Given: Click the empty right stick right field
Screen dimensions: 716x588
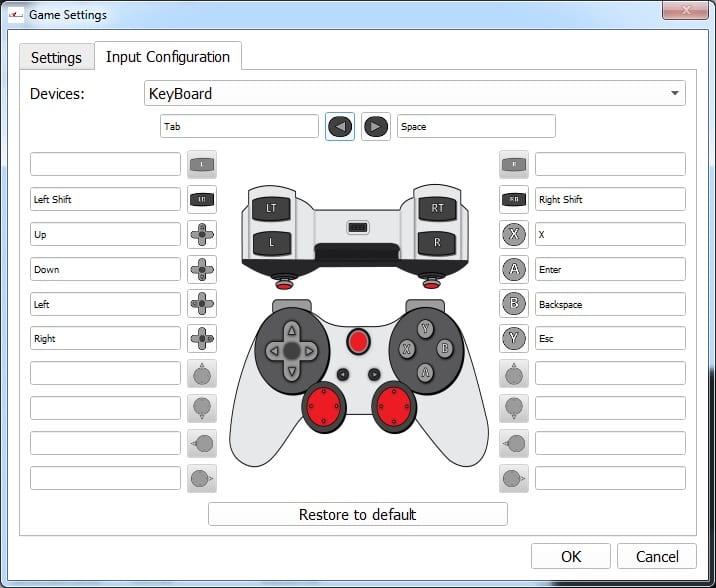Looking at the screenshot, I should [x=610, y=478].
